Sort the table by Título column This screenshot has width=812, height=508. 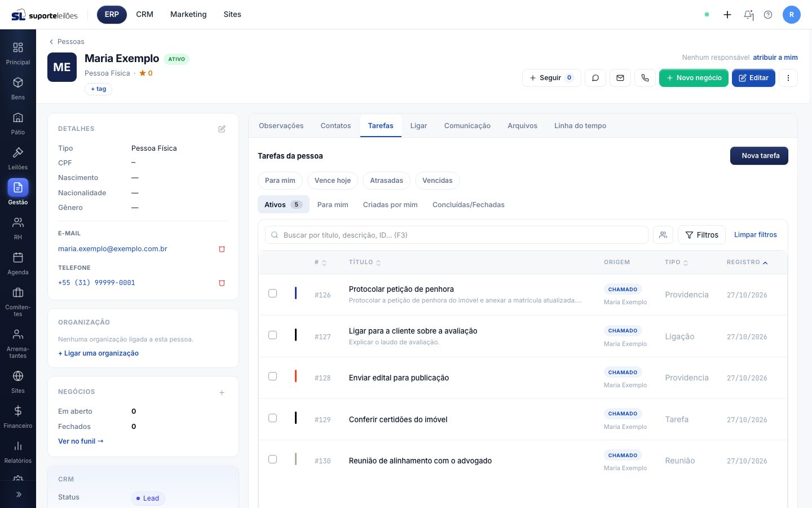[365, 262]
